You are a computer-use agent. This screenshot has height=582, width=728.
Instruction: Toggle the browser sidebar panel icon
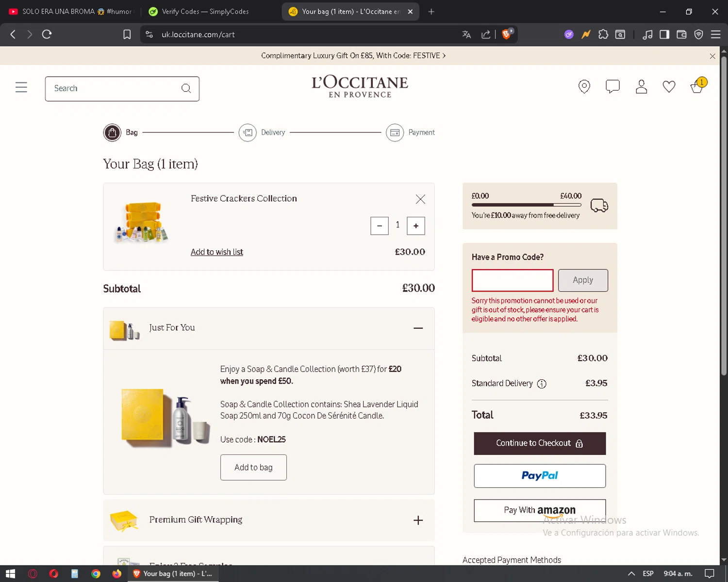coord(664,34)
